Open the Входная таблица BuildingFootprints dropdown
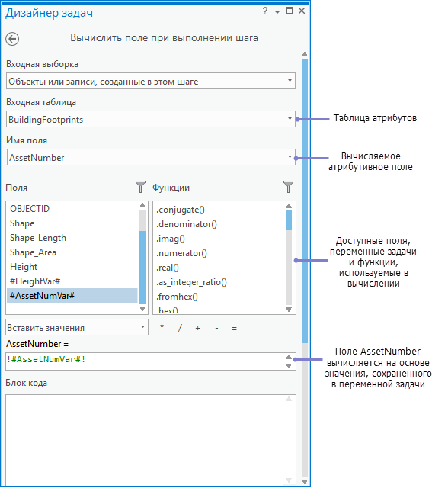This screenshot has width=448, height=488. click(x=150, y=119)
